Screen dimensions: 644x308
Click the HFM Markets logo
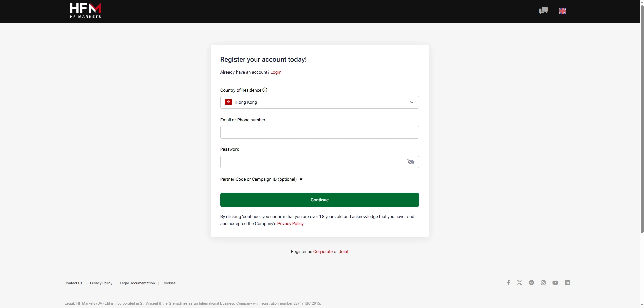tap(85, 10)
